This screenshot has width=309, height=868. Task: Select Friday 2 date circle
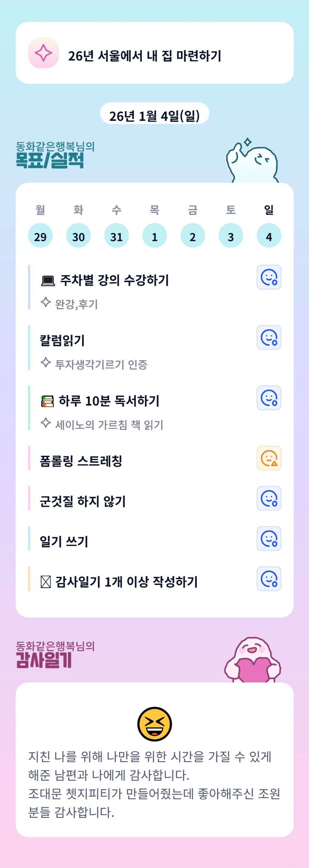[192, 236]
